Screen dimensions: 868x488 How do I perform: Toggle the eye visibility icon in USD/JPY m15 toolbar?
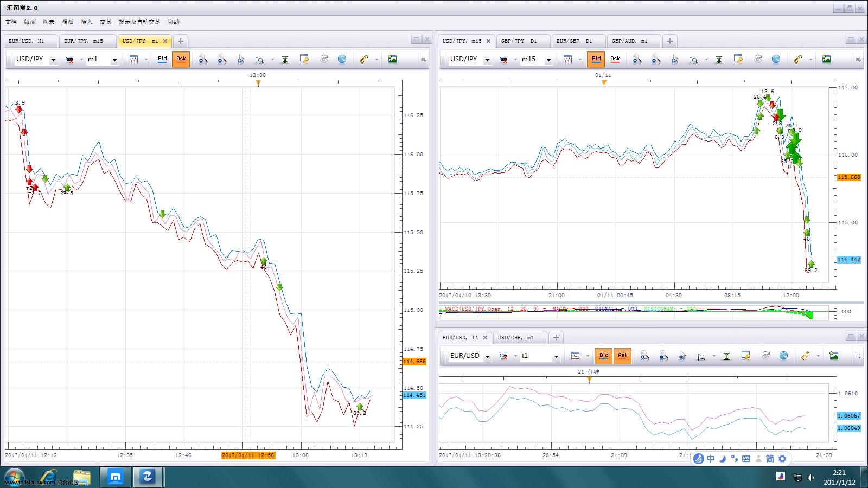[758, 59]
